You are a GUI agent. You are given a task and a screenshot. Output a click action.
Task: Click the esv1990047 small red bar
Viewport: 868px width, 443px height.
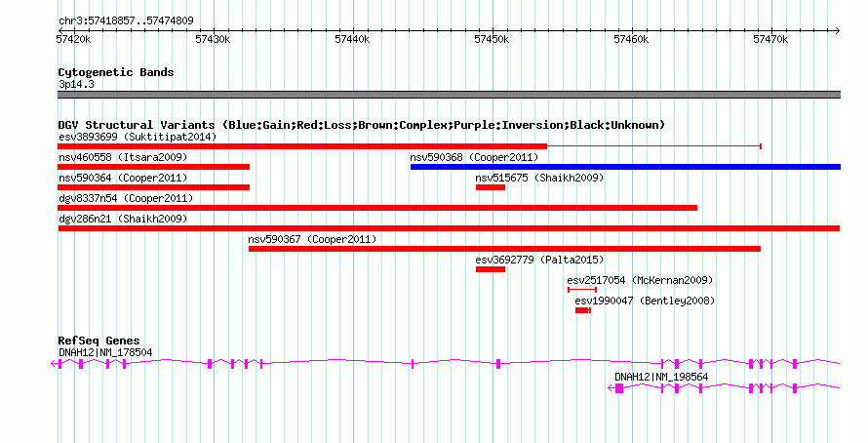(x=582, y=310)
